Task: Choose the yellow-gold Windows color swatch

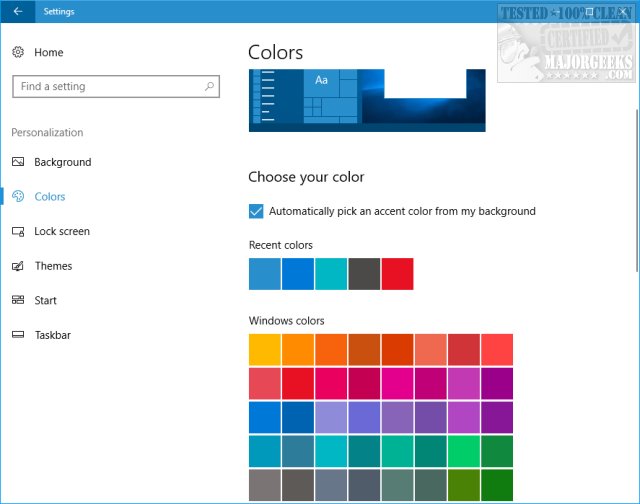Action: tap(265, 350)
